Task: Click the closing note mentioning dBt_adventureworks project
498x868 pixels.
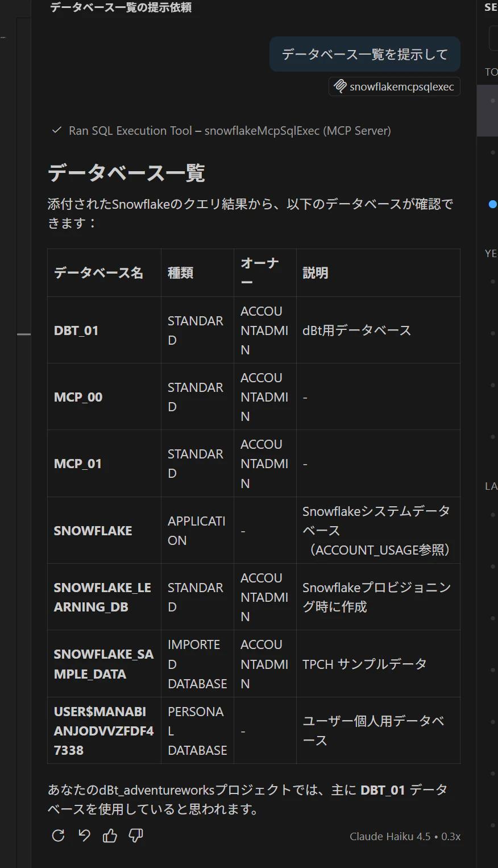Action: point(248,799)
